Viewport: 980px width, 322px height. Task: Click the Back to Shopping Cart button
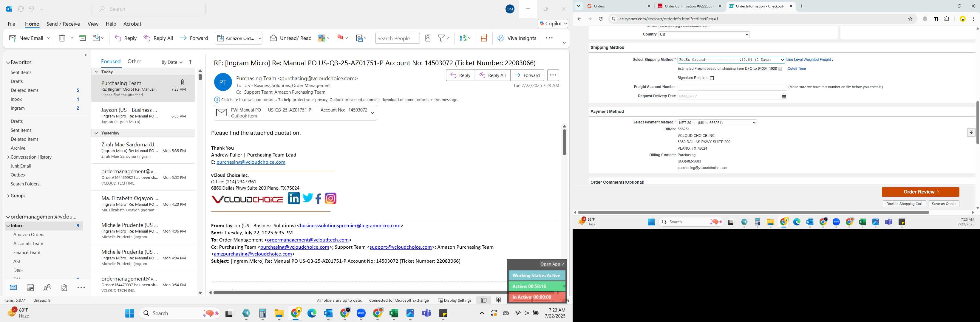pyautogui.click(x=904, y=204)
